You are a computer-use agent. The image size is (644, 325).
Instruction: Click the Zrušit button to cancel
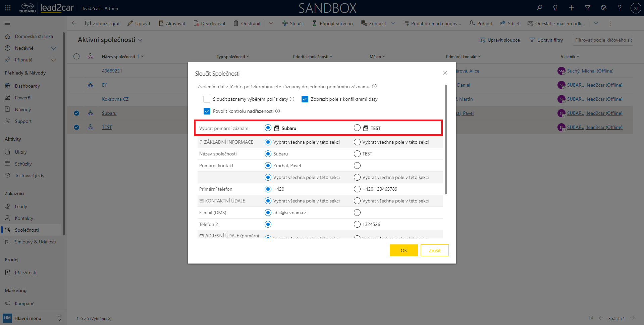click(434, 250)
